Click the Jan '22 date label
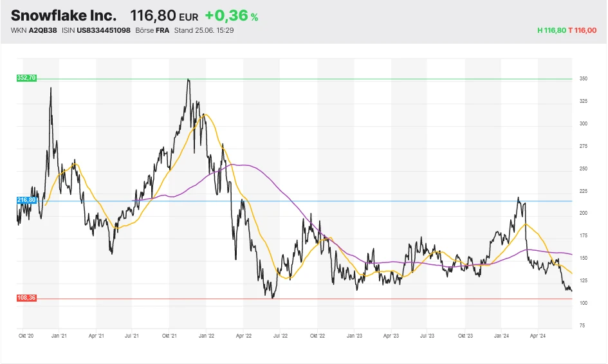 pos(207,335)
